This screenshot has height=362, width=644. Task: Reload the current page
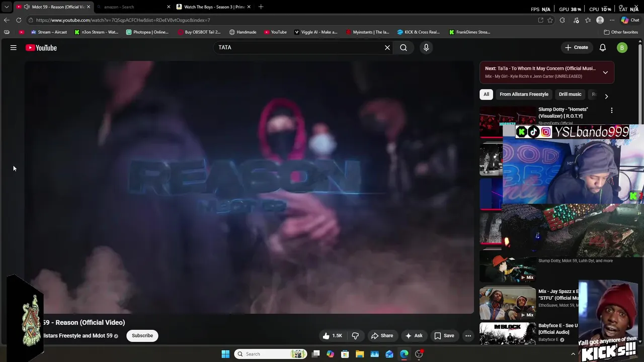point(19,20)
